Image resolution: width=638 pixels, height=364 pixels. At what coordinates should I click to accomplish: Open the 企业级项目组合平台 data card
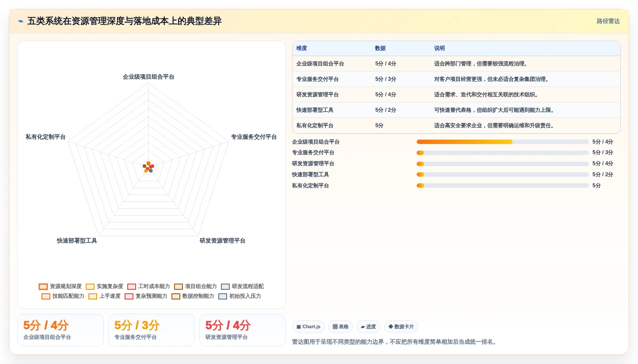pyautogui.click(x=61, y=330)
